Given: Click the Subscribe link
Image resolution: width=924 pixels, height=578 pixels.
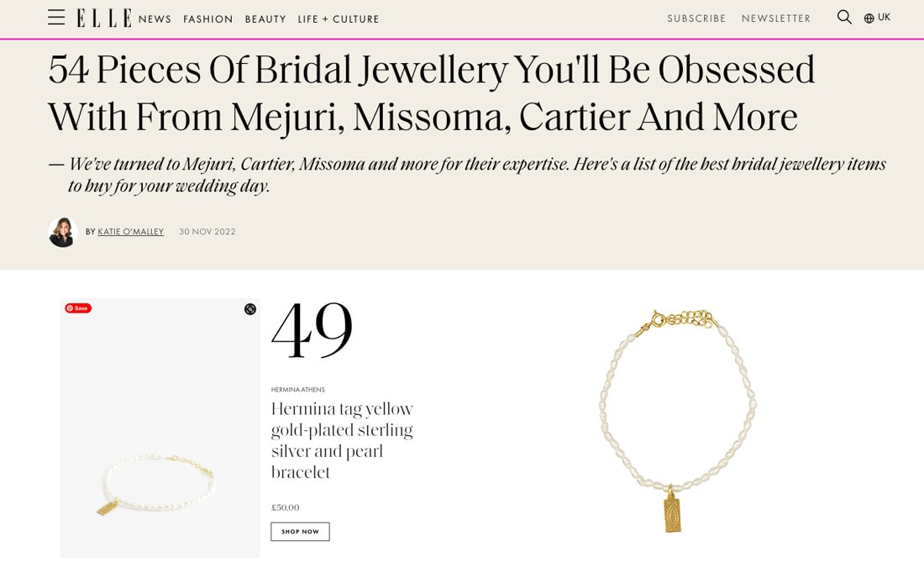Looking at the screenshot, I should [696, 18].
